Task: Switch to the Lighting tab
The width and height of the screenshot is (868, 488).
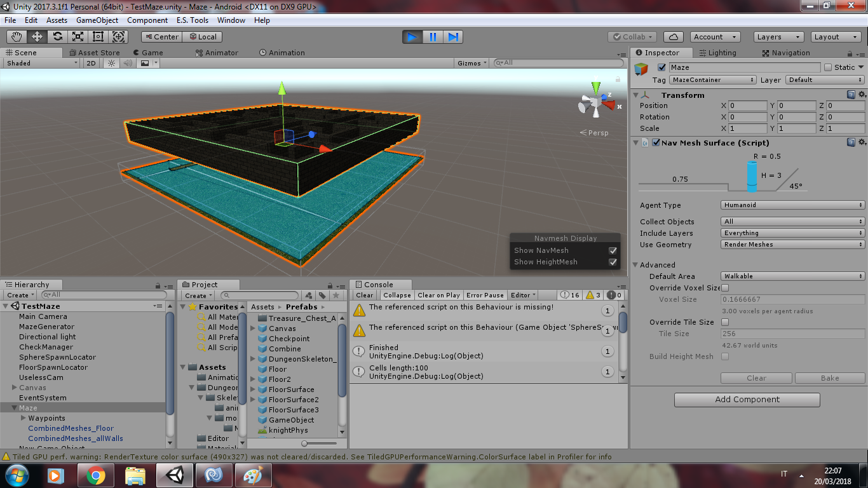Action: click(x=717, y=53)
